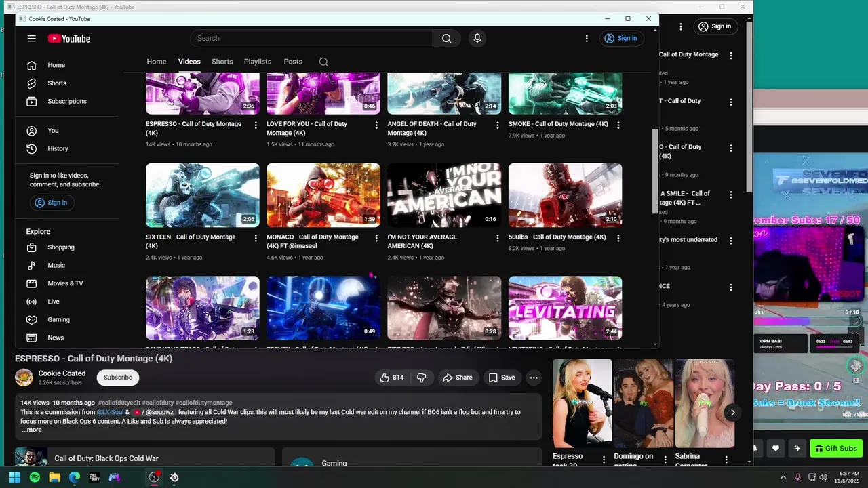Expand description with ...more link

[31, 430]
